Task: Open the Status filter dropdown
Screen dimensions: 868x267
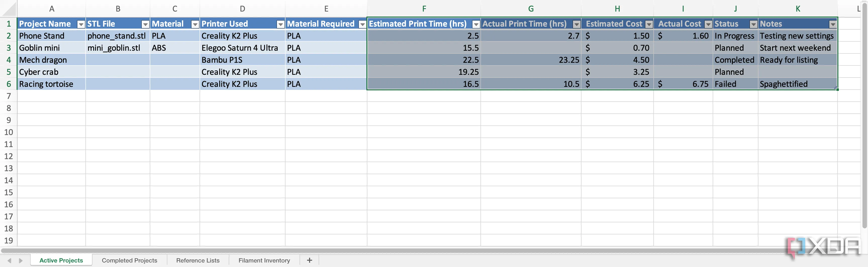Action: pos(753,24)
